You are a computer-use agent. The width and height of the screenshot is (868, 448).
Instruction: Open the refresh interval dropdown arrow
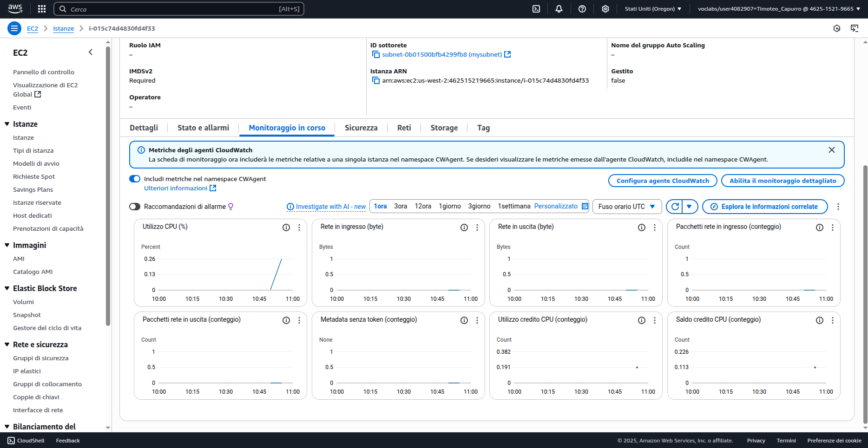click(690, 207)
